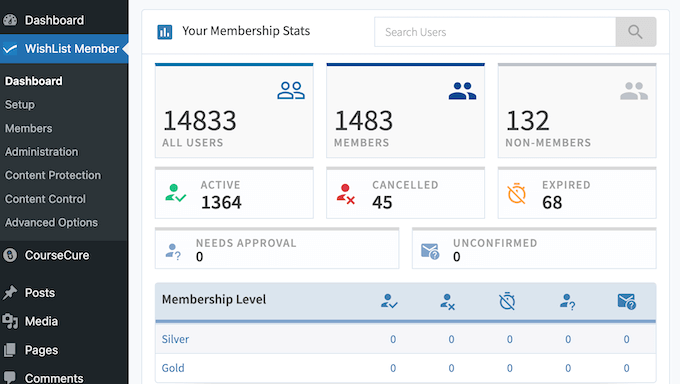Click the Active column header icon in table
Image resolution: width=680 pixels, height=384 pixels.
click(x=389, y=301)
